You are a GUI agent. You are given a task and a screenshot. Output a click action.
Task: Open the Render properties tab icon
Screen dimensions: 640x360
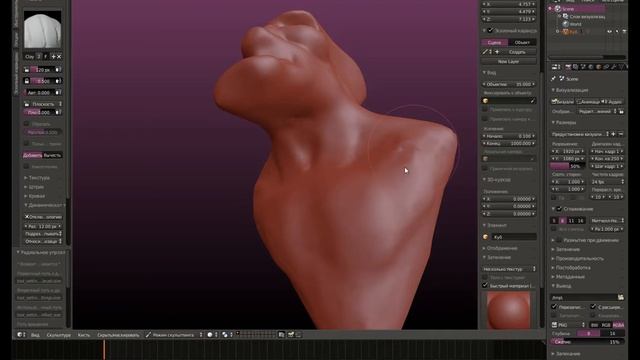click(568, 67)
